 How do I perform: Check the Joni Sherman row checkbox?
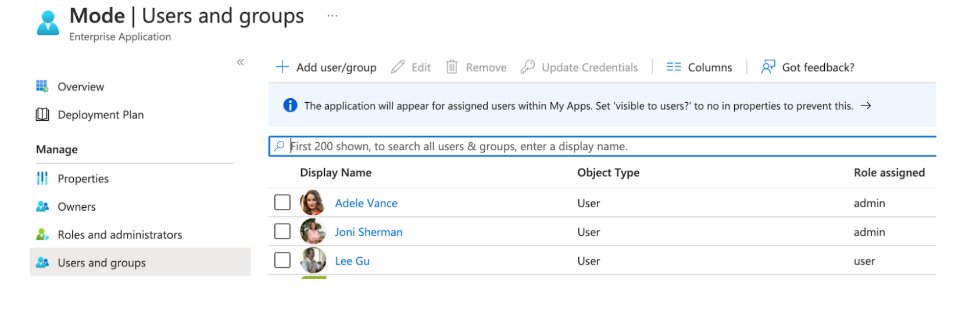[282, 231]
